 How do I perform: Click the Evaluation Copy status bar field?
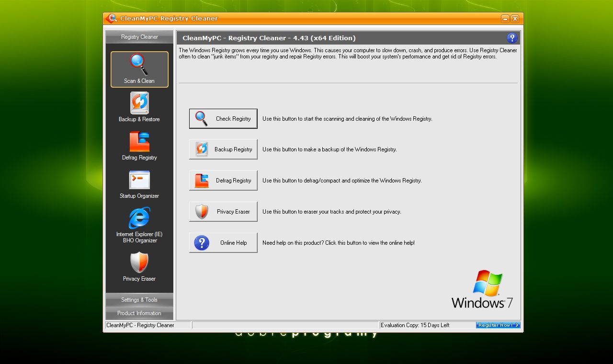click(x=426, y=325)
